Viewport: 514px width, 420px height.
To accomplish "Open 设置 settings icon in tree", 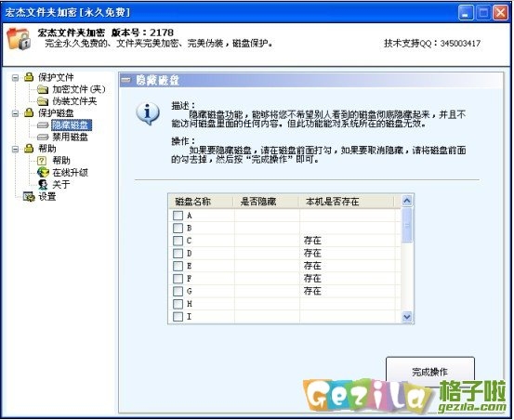I will (29, 197).
